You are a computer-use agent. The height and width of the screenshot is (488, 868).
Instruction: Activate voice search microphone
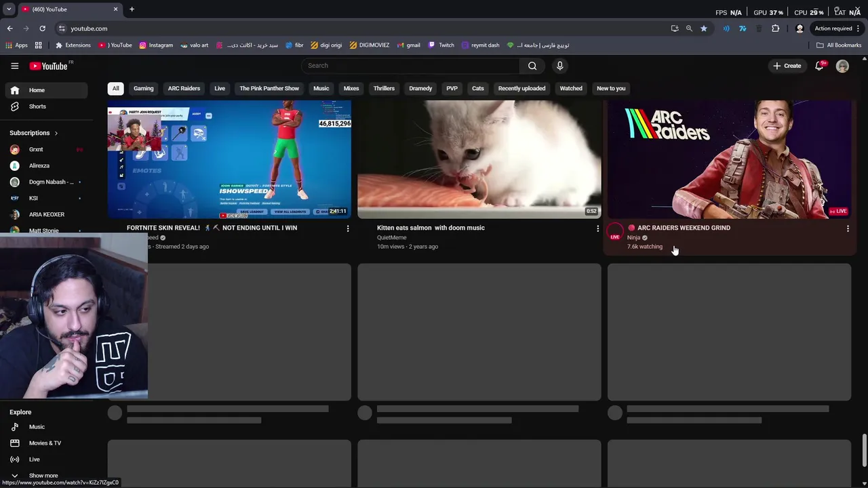[559, 66]
